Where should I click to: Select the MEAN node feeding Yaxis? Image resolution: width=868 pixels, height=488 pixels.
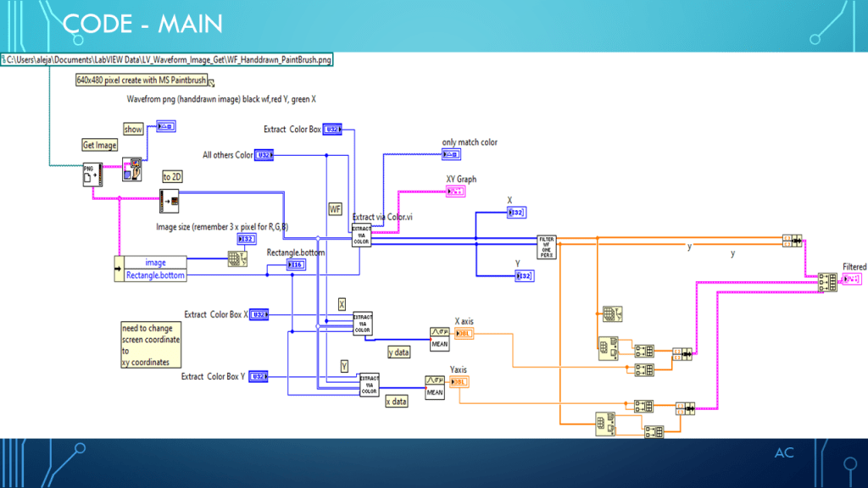pos(435,386)
